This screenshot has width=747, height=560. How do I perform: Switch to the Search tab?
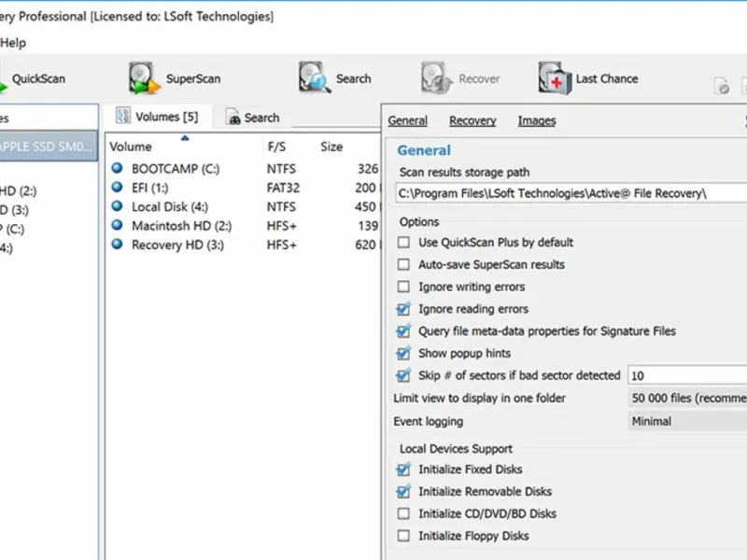pos(253,118)
